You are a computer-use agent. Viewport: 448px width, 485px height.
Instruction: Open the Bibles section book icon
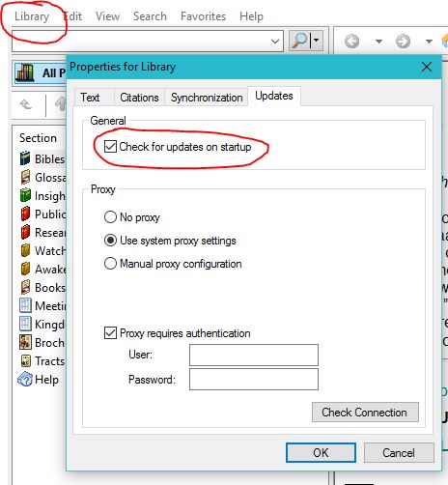(x=25, y=158)
